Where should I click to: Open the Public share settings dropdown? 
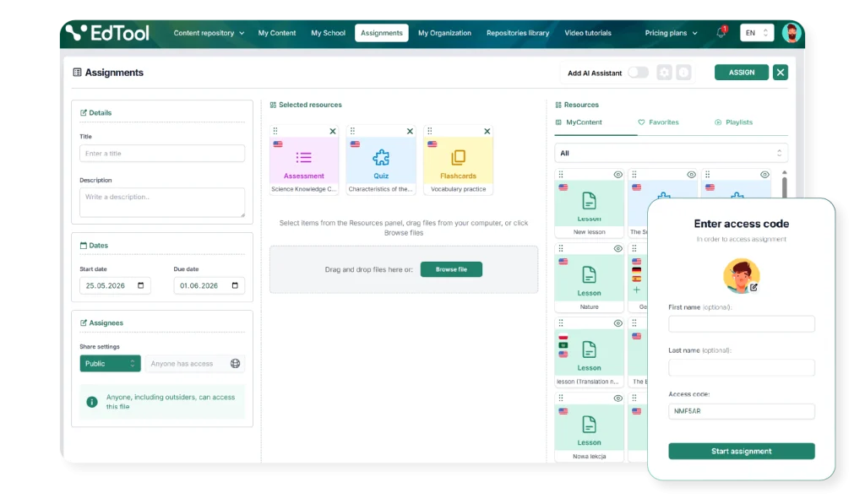pyautogui.click(x=110, y=363)
